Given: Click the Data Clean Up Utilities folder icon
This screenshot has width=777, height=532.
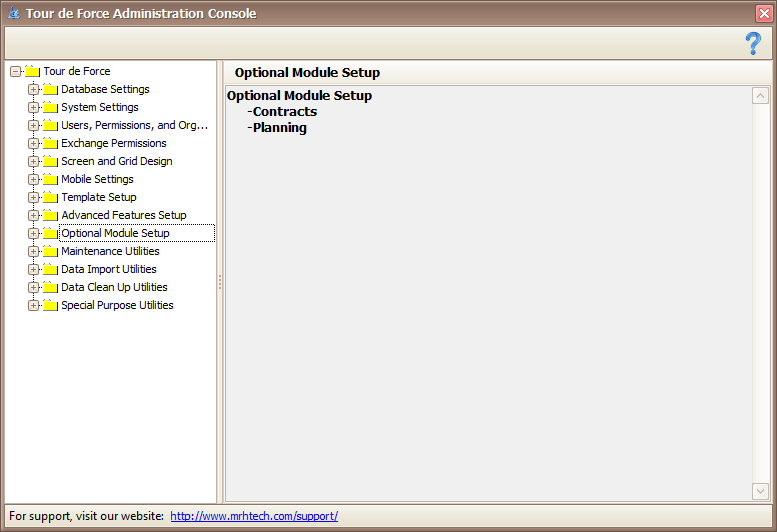Looking at the screenshot, I should coord(51,287).
